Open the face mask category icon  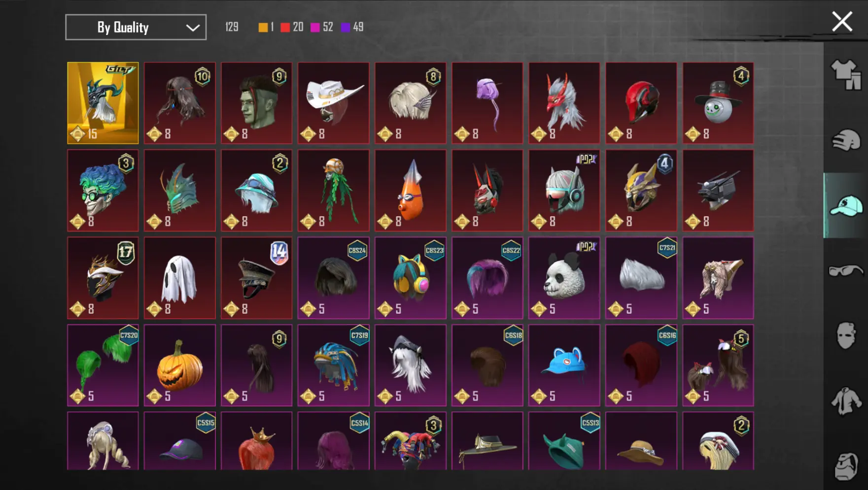(846, 336)
